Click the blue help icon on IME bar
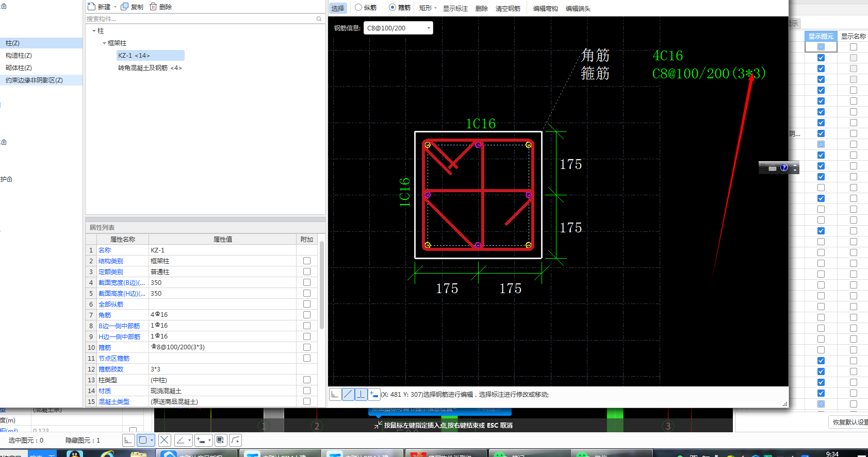868x457 pixels. (784, 167)
